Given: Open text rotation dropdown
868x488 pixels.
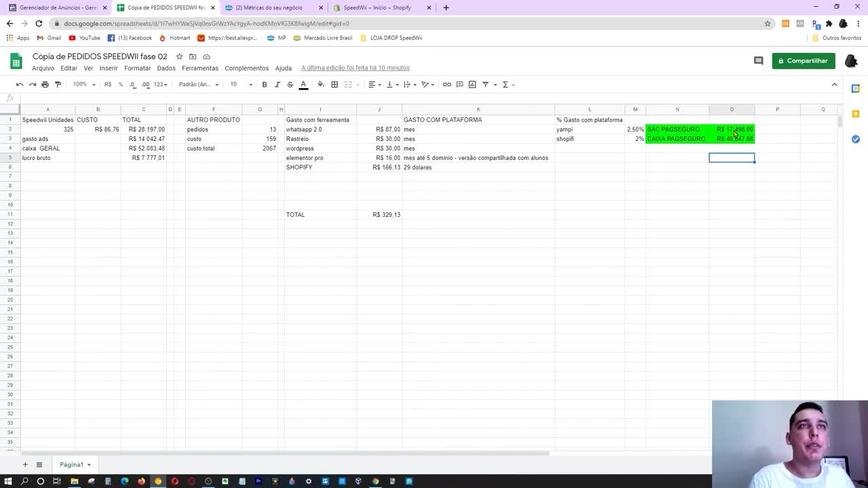Looking at the screenshot, I should tap(428, 85).
